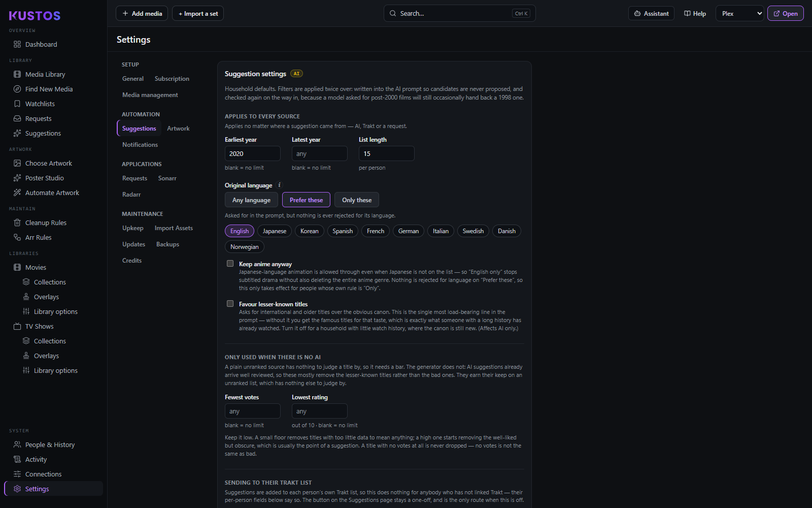Open the Help link in top bar

click(695, 14)
